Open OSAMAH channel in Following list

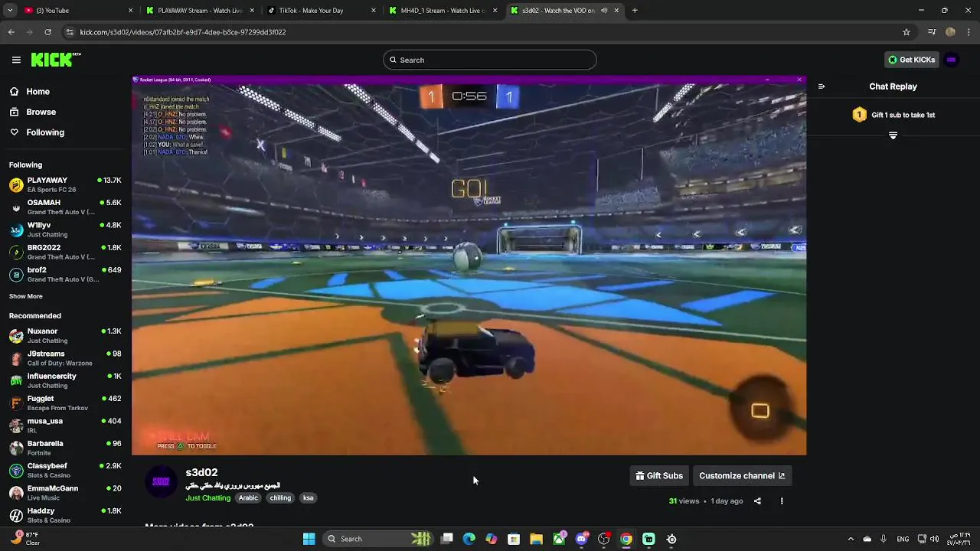click(x=65, y=207)
